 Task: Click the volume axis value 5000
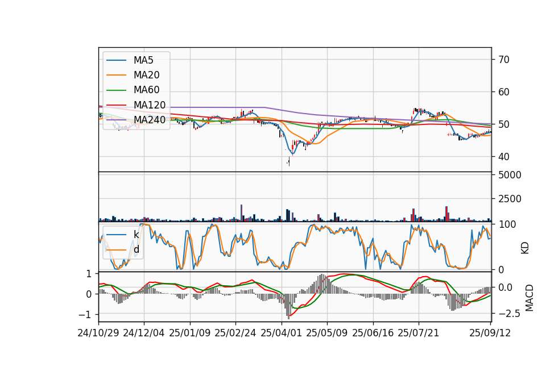click(510, 175)
